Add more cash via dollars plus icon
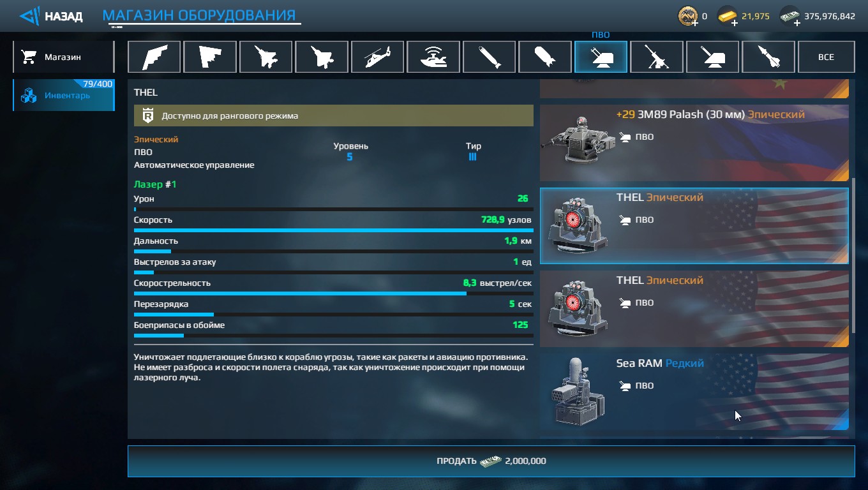The height and width of the screenshot is (490, 868). click(x=797, y=22)
